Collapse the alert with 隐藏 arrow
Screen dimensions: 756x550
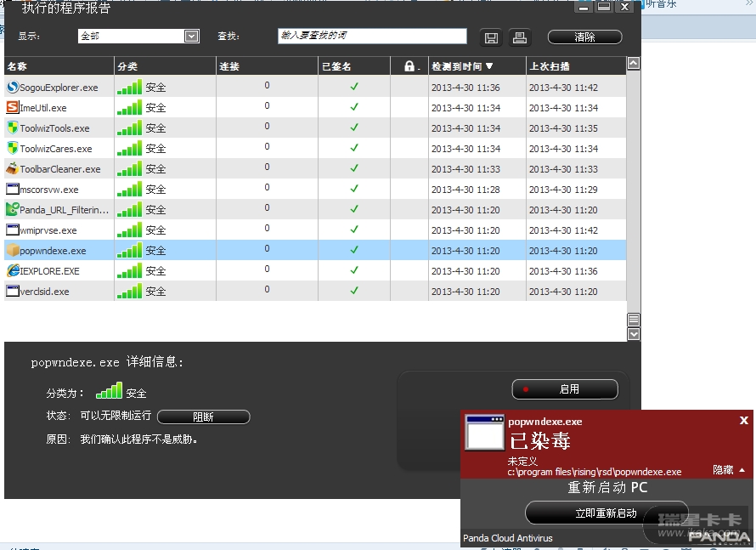(x=742, y=469)
